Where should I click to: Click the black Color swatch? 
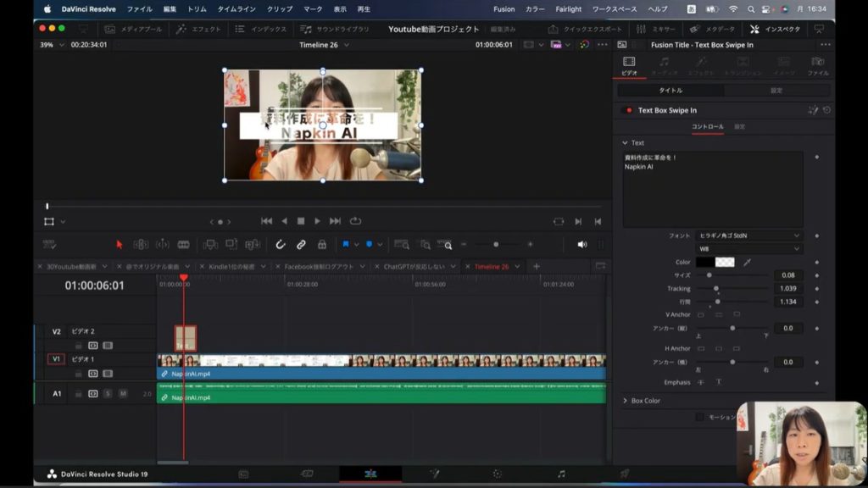(704, 263)
